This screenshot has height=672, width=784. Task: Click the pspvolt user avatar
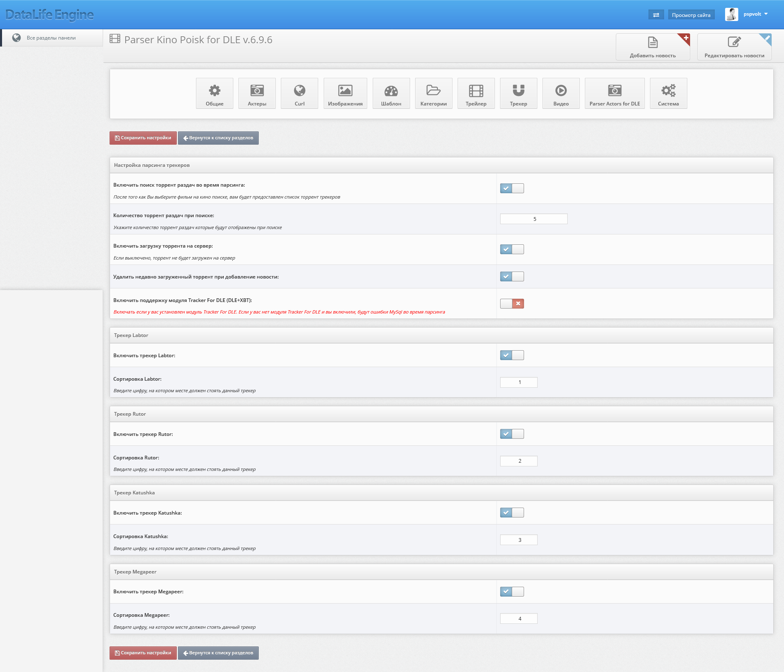click(x=732, y=14)
